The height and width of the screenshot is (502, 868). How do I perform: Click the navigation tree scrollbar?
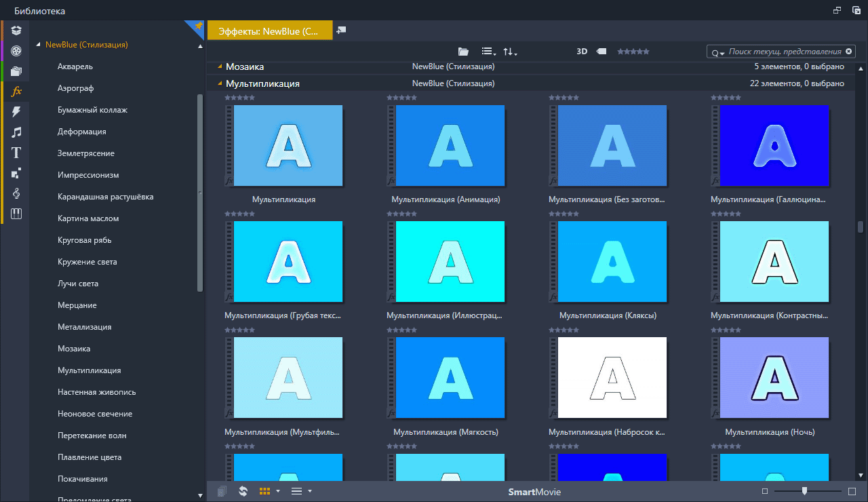coord(200,193)
